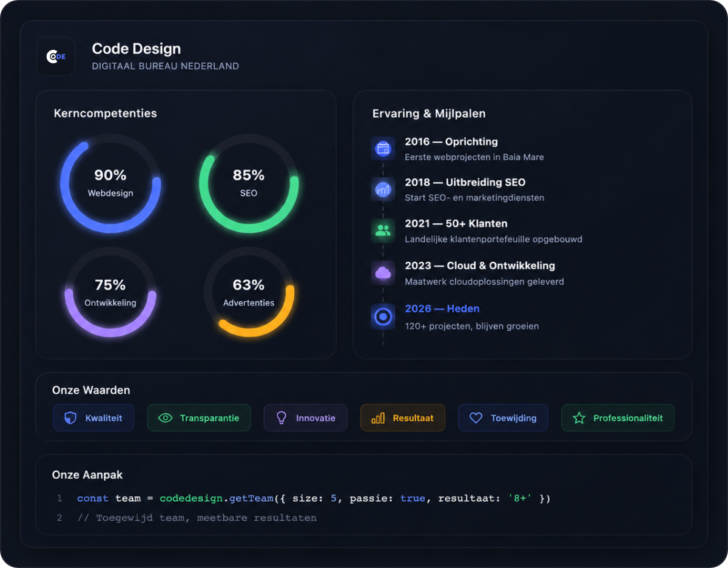Click 'Start SEO- en marketingdiensten' description
This screenshot has width=728, height=568.
[474, 198]
